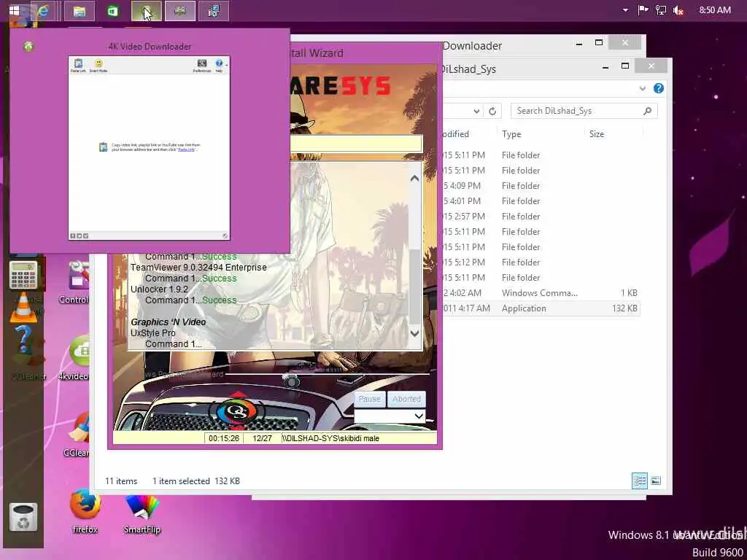
Task: Select the 4K Video Downloader preview thumbnail
Action: tap(149, 147)
